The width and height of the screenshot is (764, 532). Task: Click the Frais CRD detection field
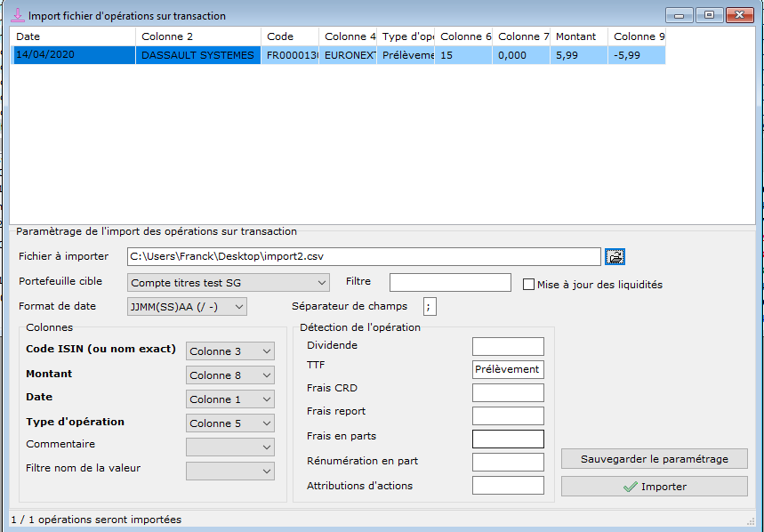pyautogui.click(x=508, y=392)
